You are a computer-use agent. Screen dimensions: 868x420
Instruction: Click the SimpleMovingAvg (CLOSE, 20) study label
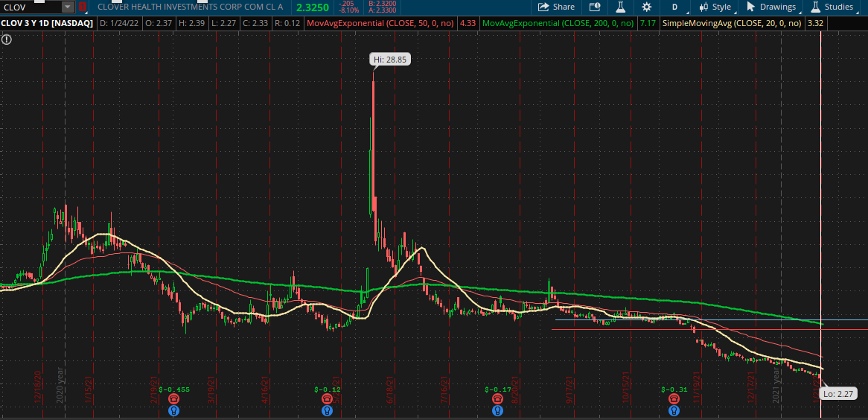733,23
